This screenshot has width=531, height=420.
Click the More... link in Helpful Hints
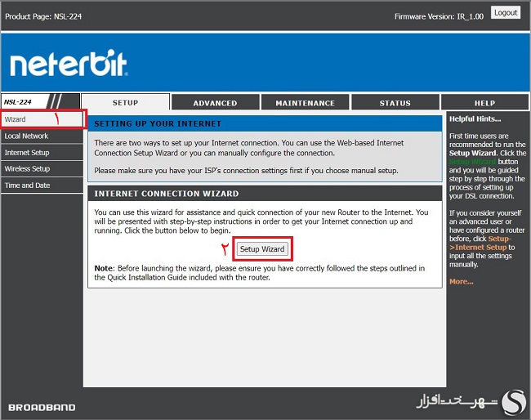pos(461,282)
